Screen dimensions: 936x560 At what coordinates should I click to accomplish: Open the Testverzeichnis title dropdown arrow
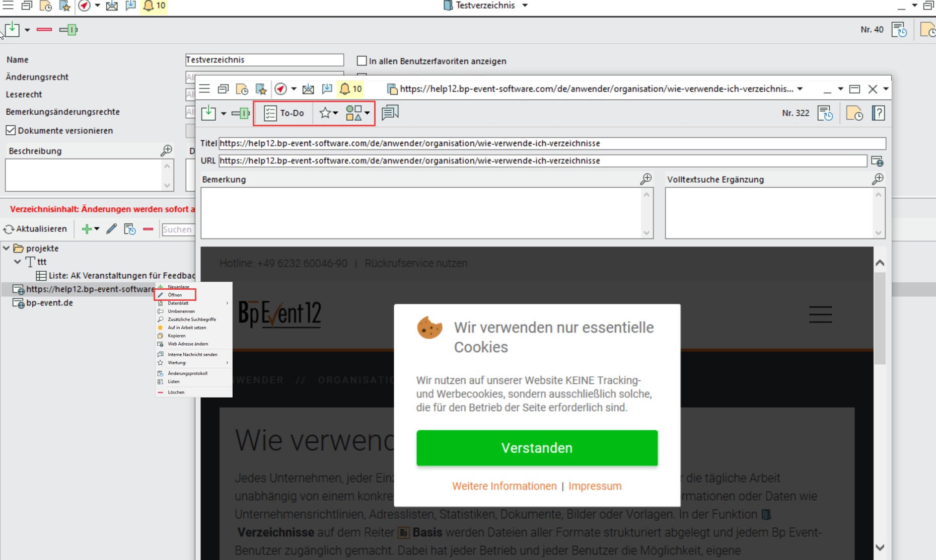click(x=525, y=6)
